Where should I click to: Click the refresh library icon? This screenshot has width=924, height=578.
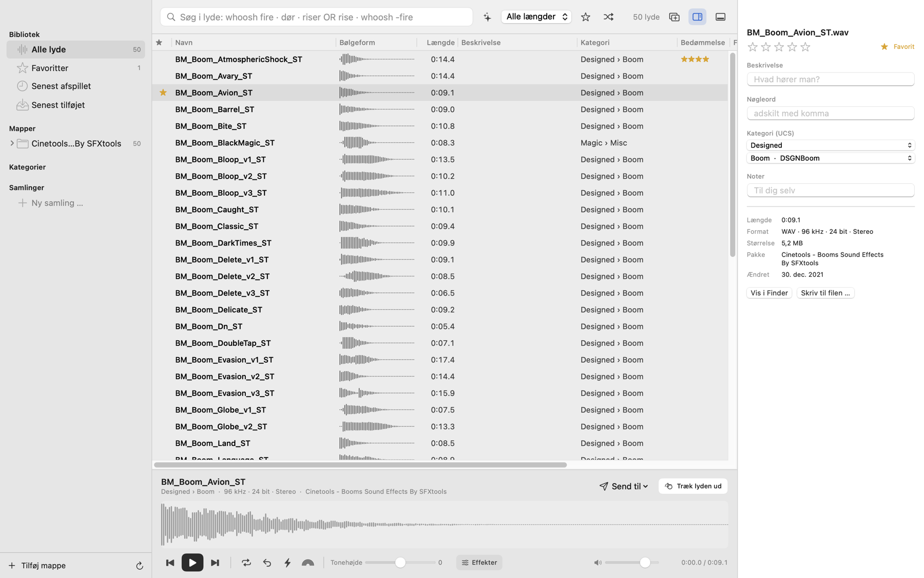pos(139,566)
